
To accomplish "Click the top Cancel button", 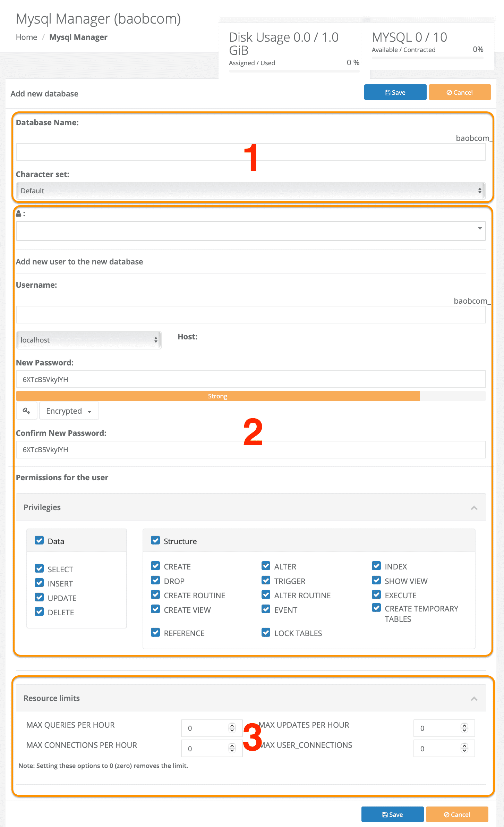I will 460,92.
